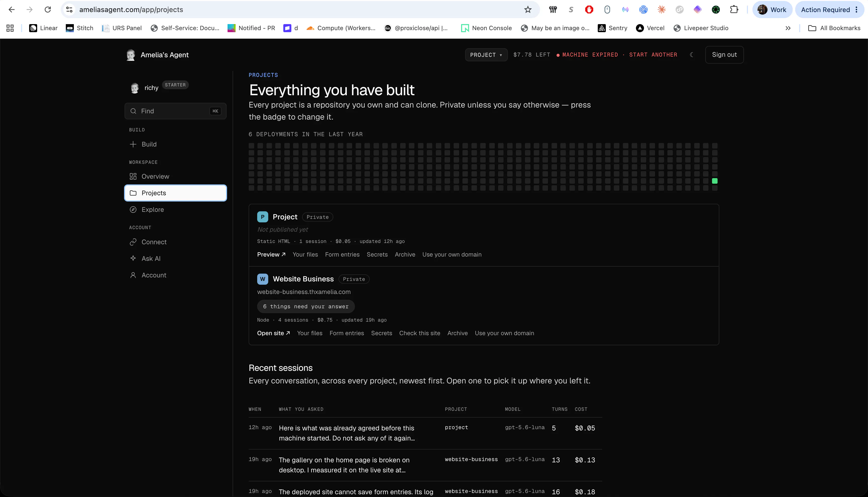Open Preview link for Project
Viewport: 868px width, 497px height.
pos(271,255)
